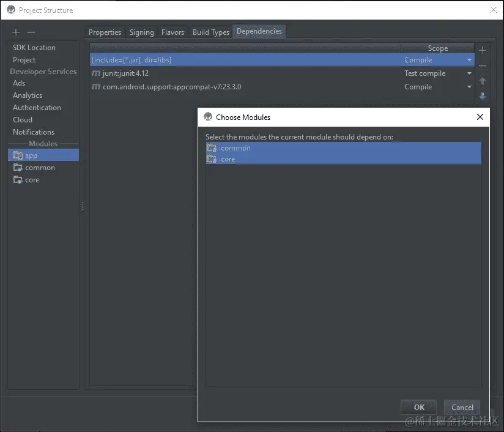Switch to the Properties tab

[105, 32]
